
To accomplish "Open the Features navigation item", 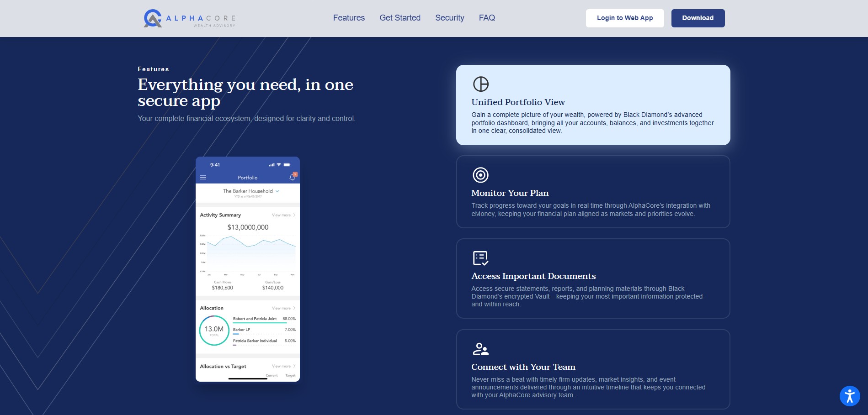I will click(x=349, y=18).
